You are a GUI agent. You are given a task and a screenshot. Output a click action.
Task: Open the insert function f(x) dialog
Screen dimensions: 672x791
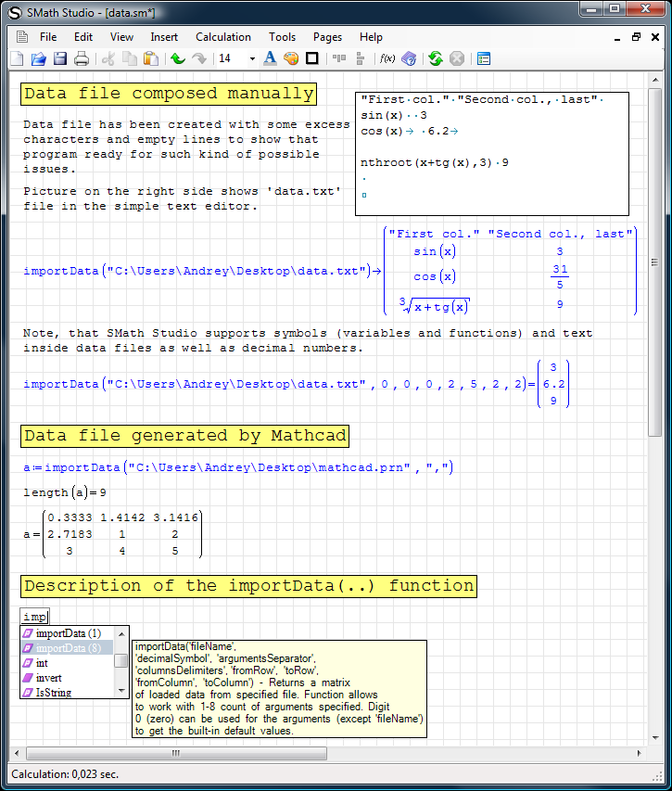click(x=387, y=59)
